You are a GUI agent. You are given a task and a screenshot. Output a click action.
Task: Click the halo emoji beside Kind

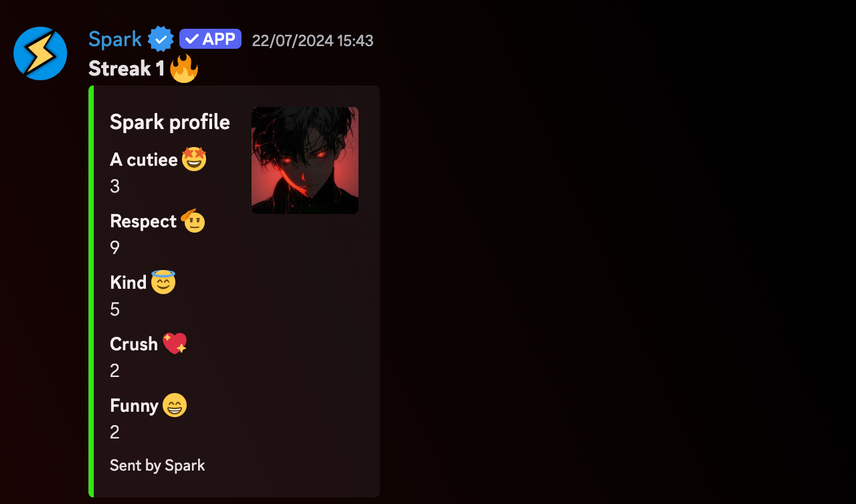coord(163,282)
